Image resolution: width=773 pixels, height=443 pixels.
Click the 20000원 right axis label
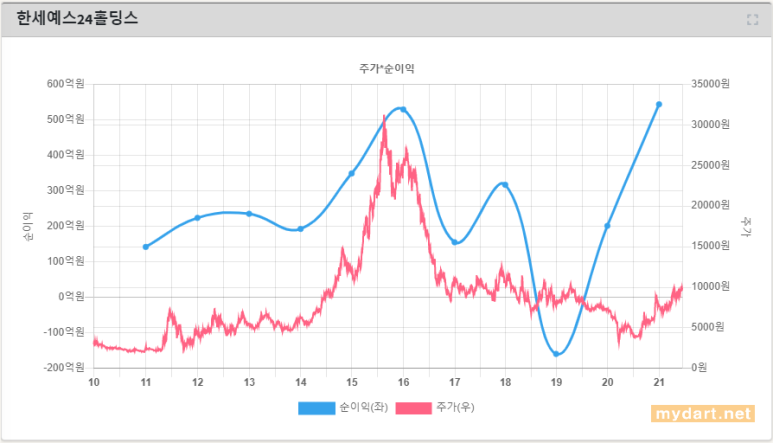point(710,205)
